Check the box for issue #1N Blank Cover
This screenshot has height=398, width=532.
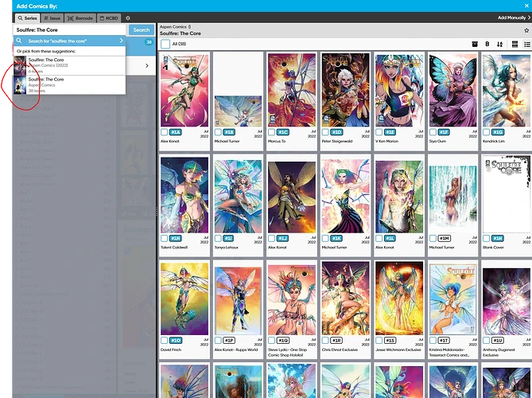pos(486,238)
